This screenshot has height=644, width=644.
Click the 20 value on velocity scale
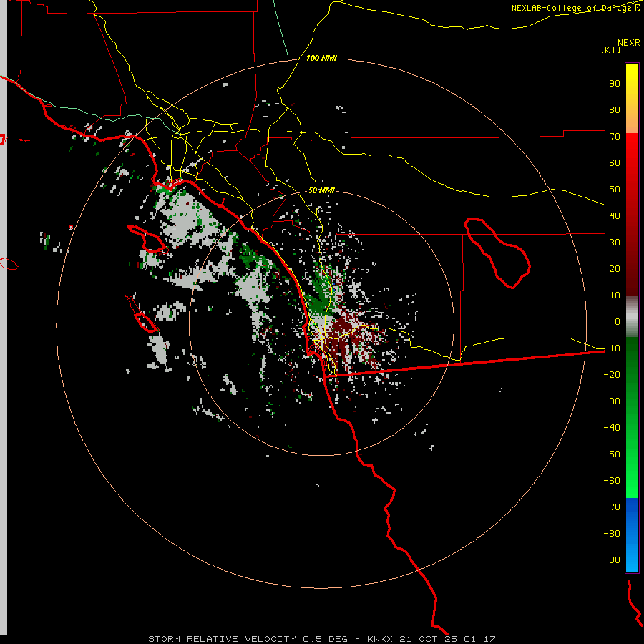pyautogui.click(x=615, y=269)
